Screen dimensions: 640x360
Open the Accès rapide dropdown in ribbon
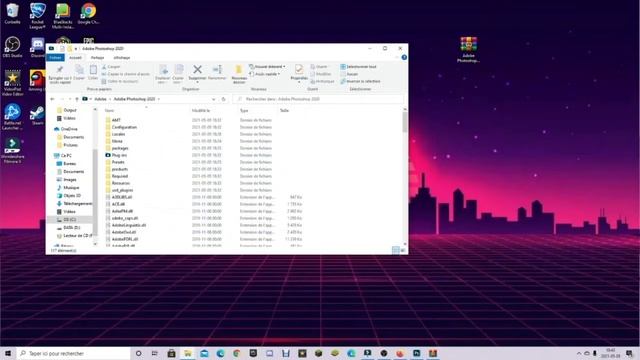(264, 74)
